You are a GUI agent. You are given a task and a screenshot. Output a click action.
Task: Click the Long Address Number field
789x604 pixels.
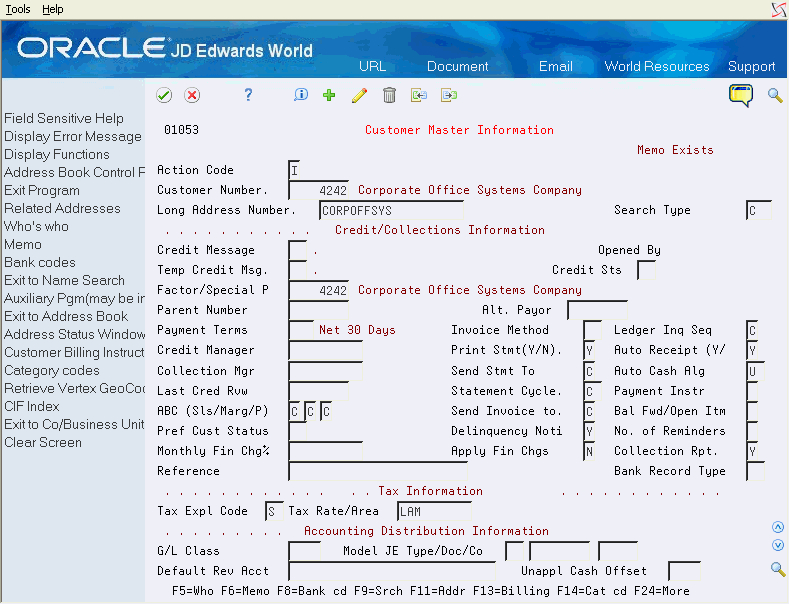[391, 210]
